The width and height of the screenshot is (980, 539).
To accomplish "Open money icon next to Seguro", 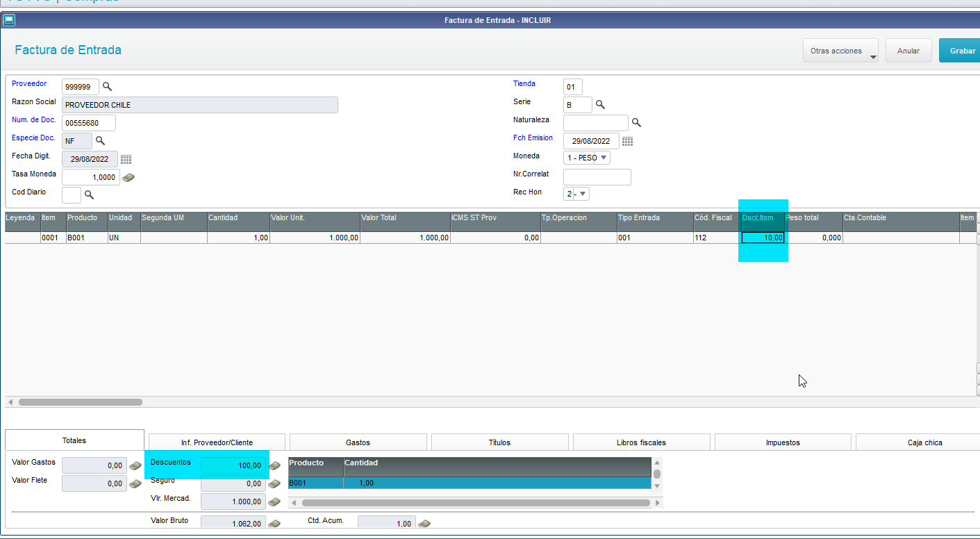I will (x=274, y=484).
